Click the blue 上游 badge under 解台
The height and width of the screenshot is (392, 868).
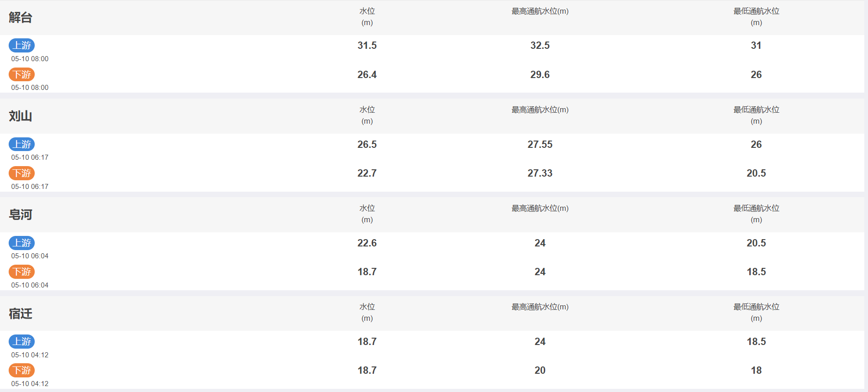pos(21,46)
